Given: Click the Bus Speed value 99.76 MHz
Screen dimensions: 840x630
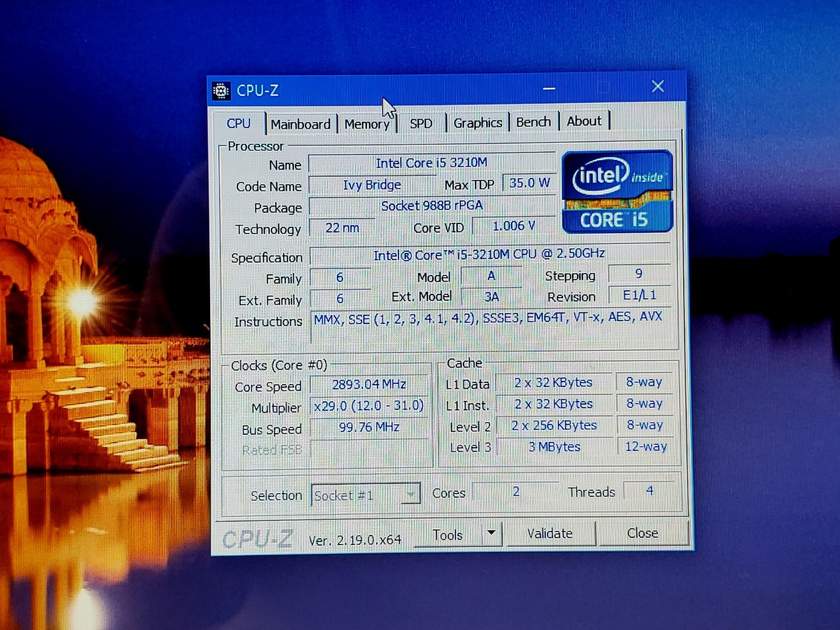Looking at the screenshot, I should (369, 427).
